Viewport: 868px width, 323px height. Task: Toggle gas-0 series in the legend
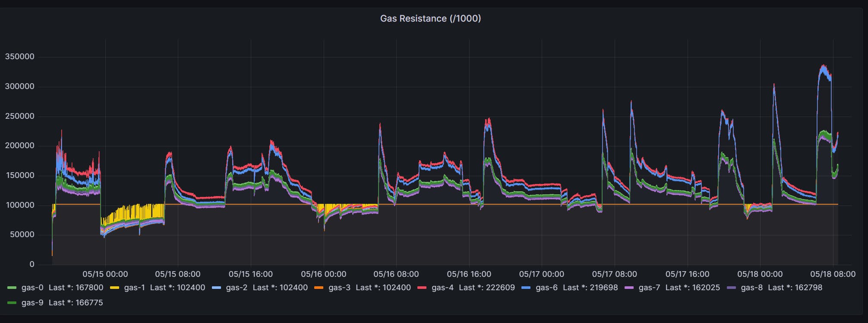pos(32,288)
